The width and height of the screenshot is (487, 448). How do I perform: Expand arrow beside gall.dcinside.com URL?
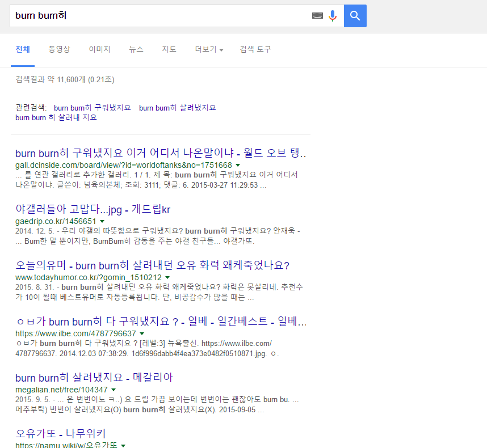tap(238, 165)
